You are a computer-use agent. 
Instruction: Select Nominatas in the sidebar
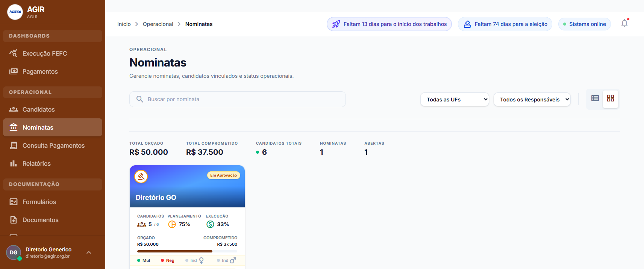point(53,127)
